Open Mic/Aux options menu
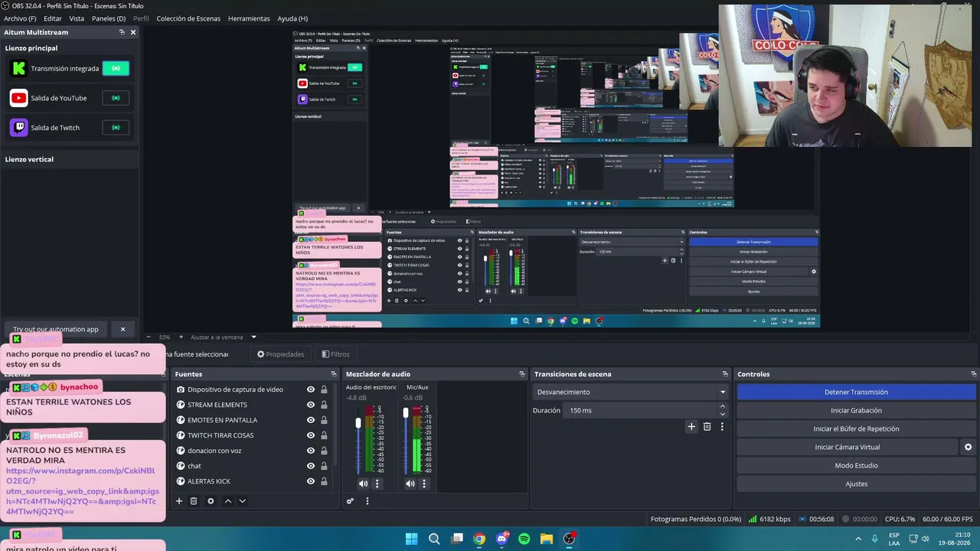980x551 pixels. click(424, 484)
